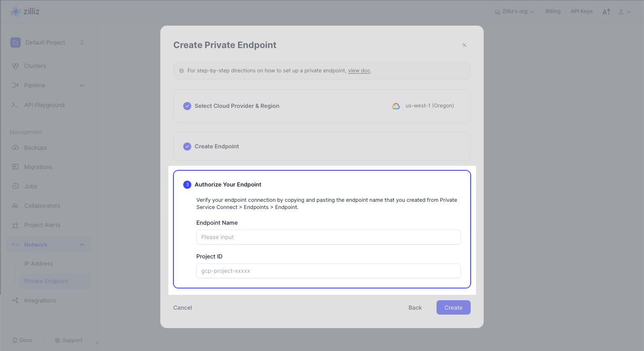Collapse the Network section chevron
Screen dimensions: 644x351
tap(82, 245)
